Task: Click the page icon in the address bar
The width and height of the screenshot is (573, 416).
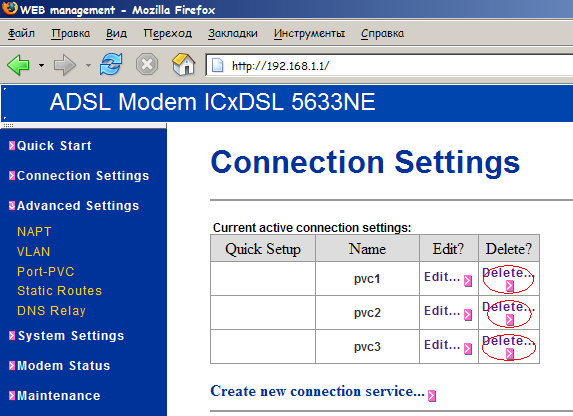Action: point(218,65)
